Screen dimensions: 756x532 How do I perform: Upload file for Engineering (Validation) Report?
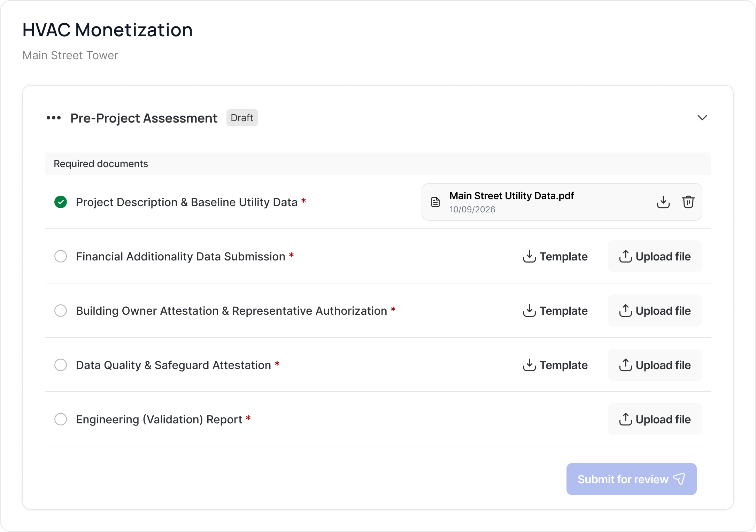pyautogui.click(x=655, y=419)
